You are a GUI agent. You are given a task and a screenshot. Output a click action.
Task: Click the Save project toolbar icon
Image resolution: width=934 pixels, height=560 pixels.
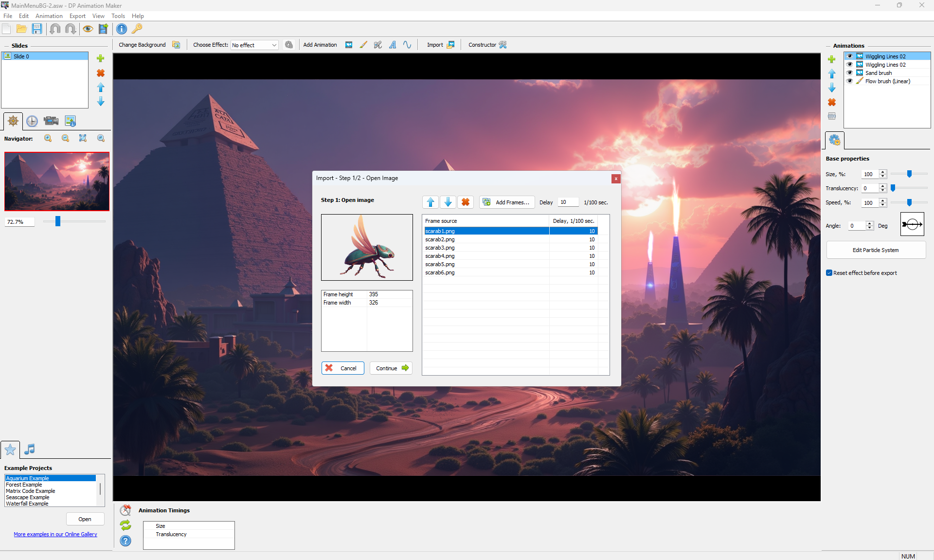(37, 29)
